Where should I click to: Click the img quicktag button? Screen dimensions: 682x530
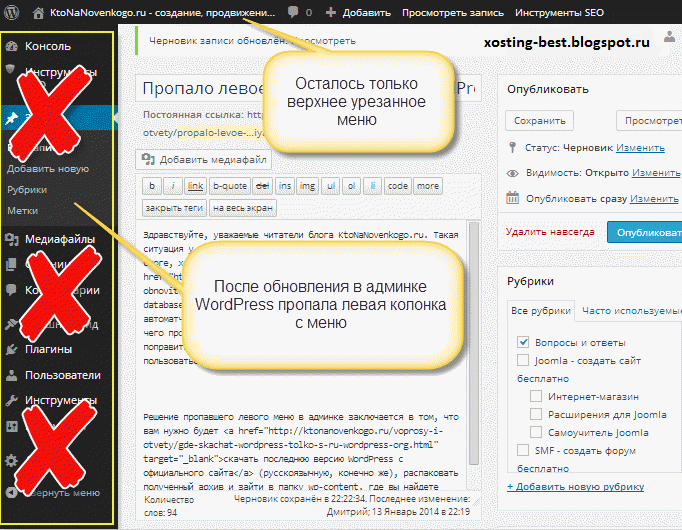(x=308, y=186)
